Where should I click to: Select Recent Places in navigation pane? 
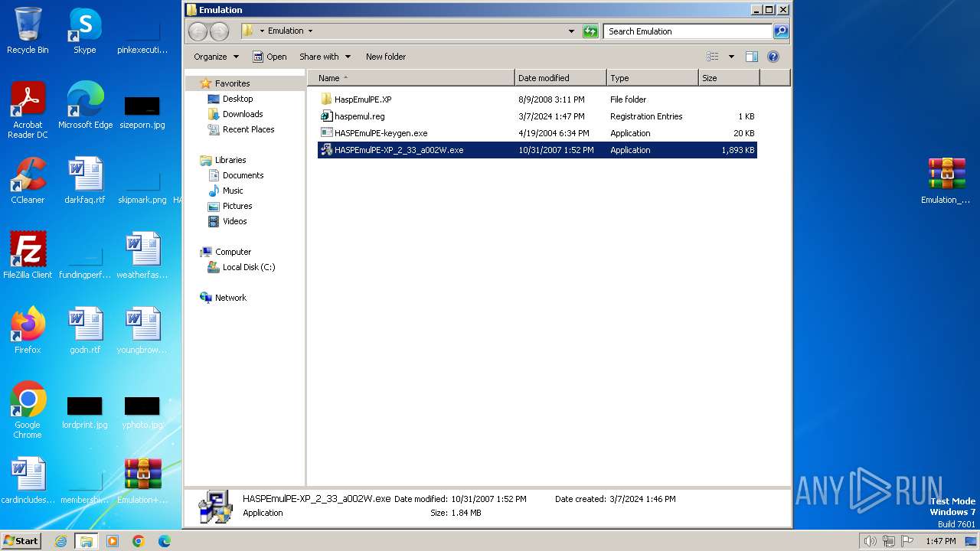[248, 129]
